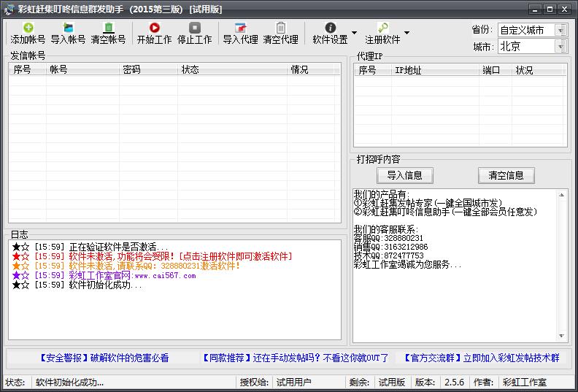
Task: Click the 添加帐号 (add account) icon
Action: point(28,28)
